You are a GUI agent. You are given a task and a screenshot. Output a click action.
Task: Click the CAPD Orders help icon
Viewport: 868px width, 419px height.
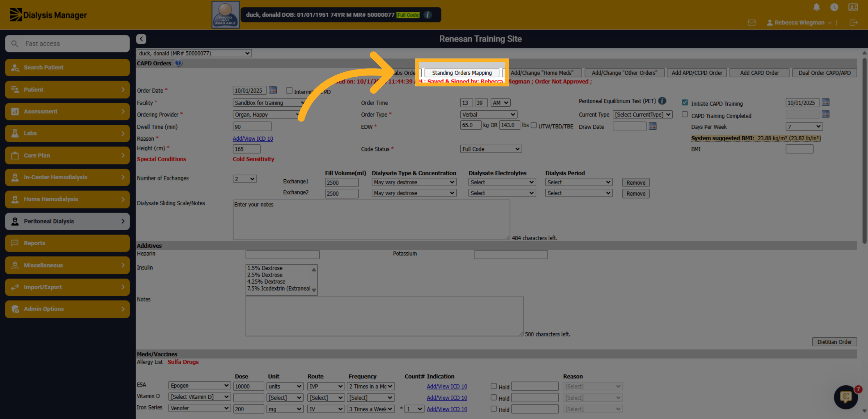[x=178, y=63]
